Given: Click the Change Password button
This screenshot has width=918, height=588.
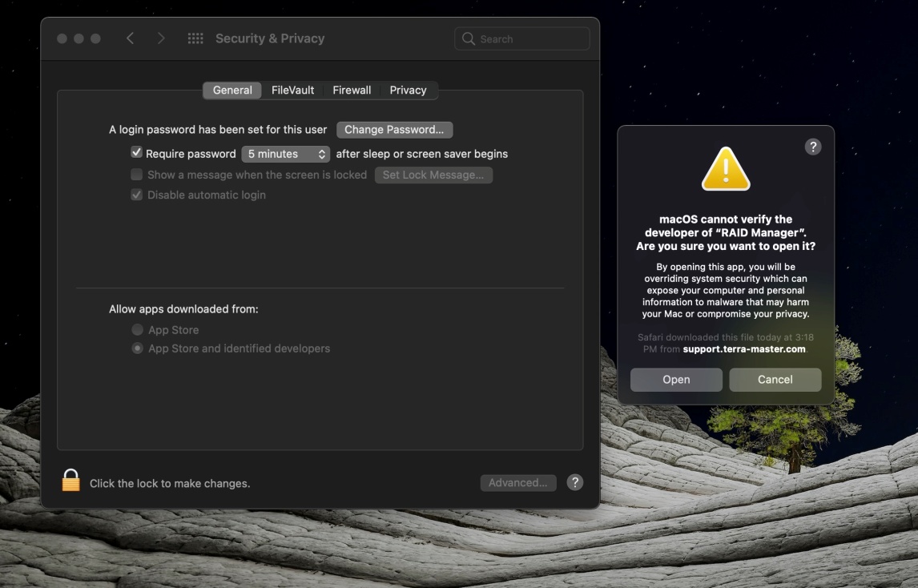Looking at the screenshot, I should pos(394,130).
